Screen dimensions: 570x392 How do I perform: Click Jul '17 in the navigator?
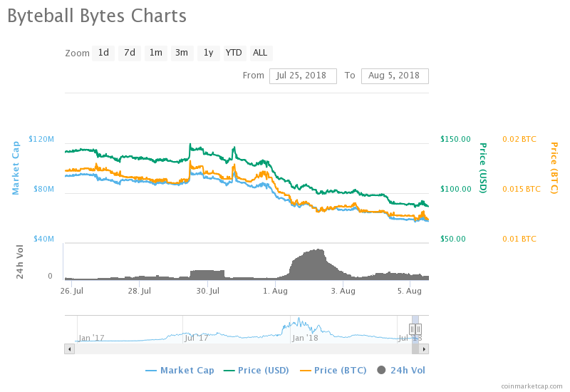coord(197,338)
